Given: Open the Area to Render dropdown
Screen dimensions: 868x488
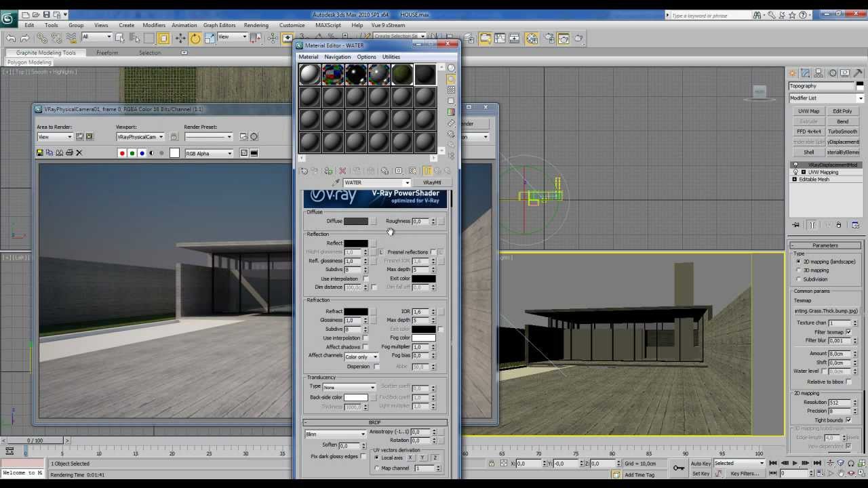Looking at the screenshot, I should [55, 137].
